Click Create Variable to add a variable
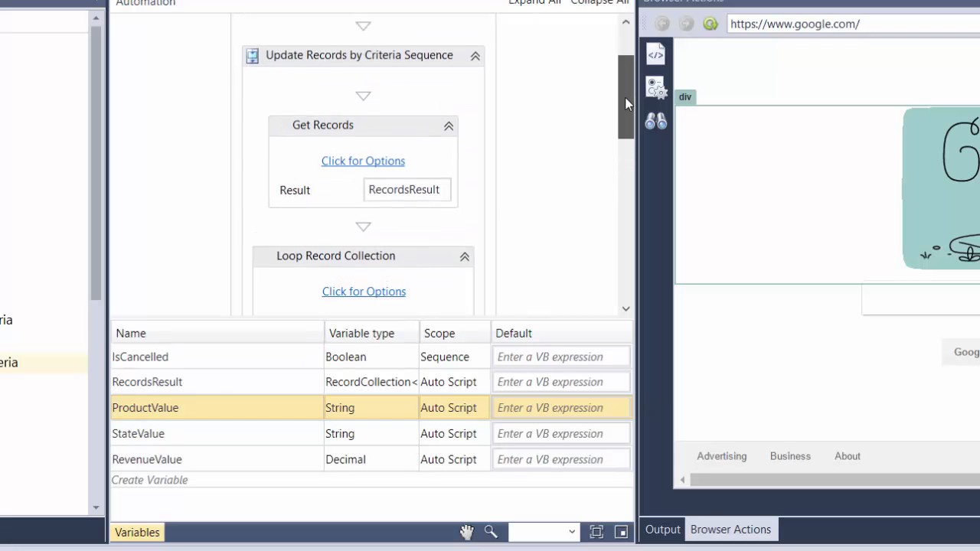 pyautogui.click(x=149, y=480)
